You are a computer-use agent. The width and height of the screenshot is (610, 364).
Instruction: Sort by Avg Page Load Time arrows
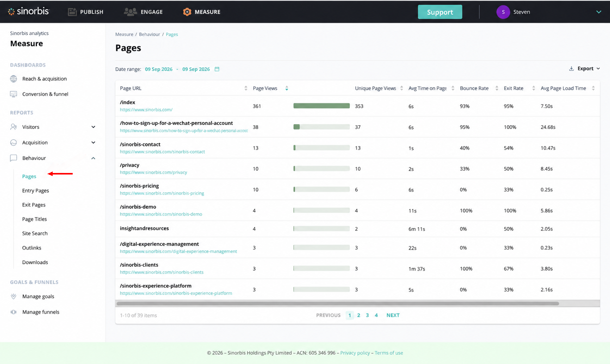click(593, 88)
